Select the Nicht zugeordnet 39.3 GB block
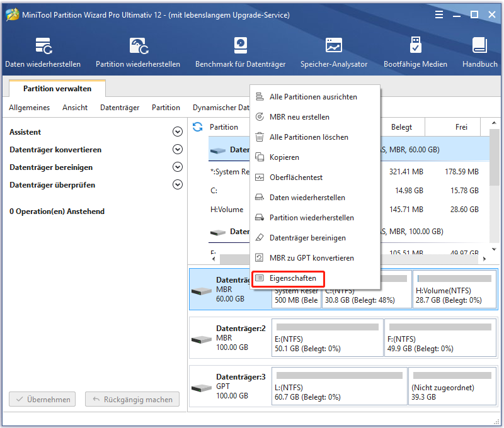Viewport: 504px width, 428px height. 452,386
